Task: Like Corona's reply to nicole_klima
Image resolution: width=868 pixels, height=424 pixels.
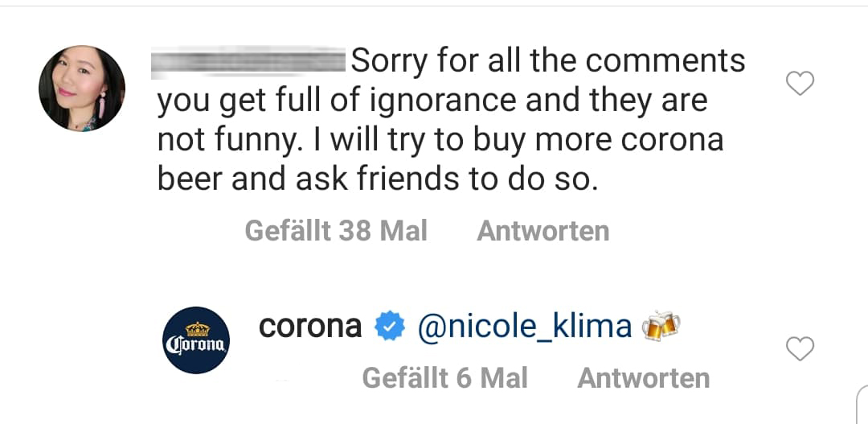Action: click(x=800, y=348)
